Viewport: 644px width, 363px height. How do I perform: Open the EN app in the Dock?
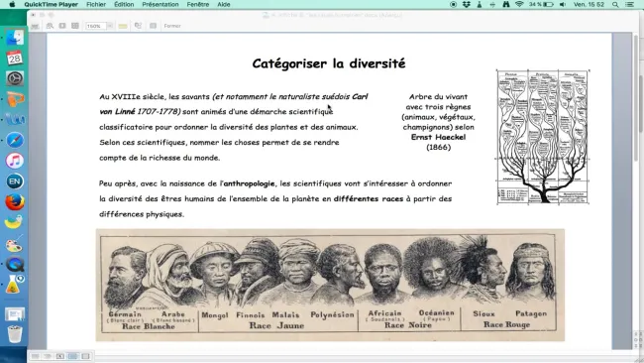pyautogui.click(x=15, y=181)
